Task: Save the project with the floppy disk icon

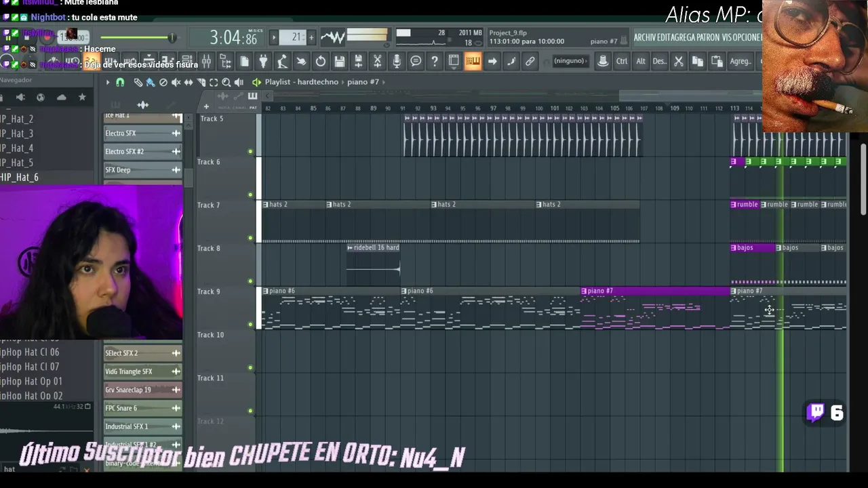Action: click(339, 62)
